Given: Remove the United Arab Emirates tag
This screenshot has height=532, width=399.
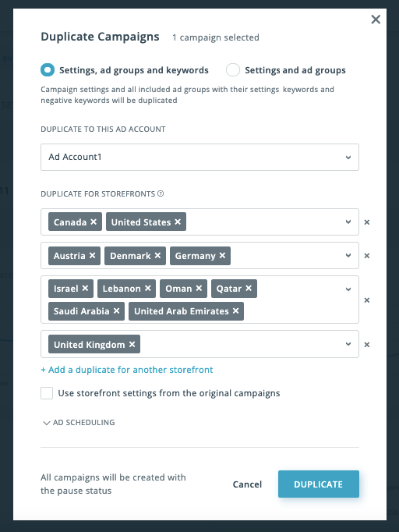Looking at the screenshot, I should tap(236, 310).
